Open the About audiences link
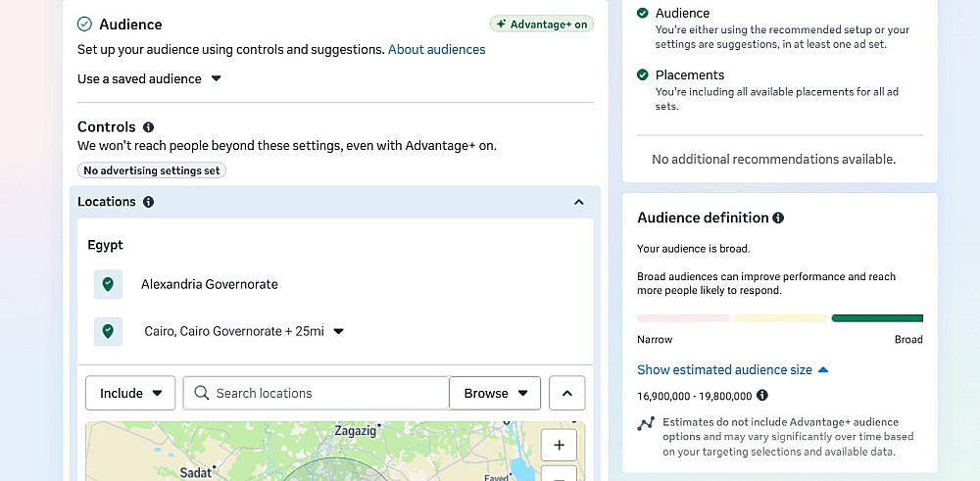The width and height of the screenshot is (980, 481). tap(436, 49)
